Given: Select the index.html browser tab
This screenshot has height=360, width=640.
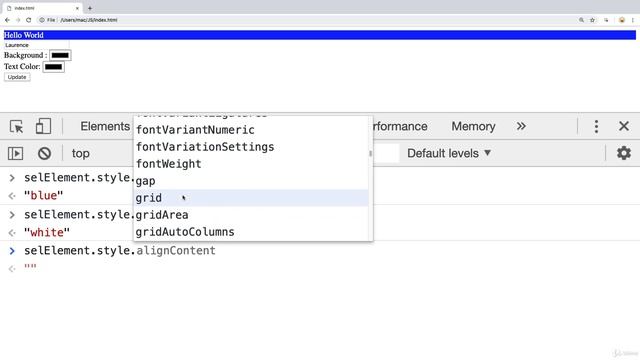Looking at the screenshot, I should tap(42, 8).
